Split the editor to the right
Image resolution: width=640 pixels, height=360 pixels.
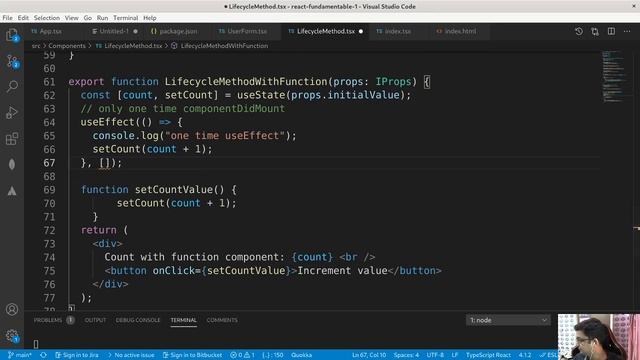[611, 31]
